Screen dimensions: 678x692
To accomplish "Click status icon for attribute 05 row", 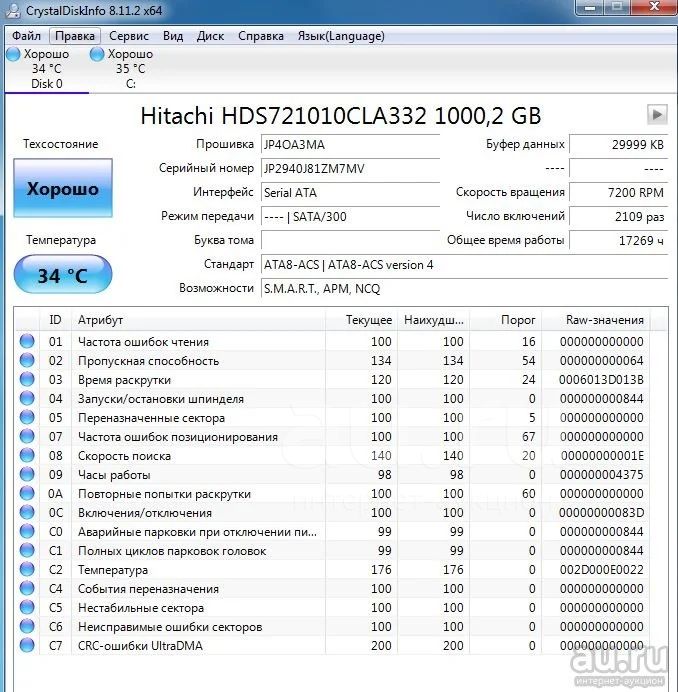I will 27,417.
